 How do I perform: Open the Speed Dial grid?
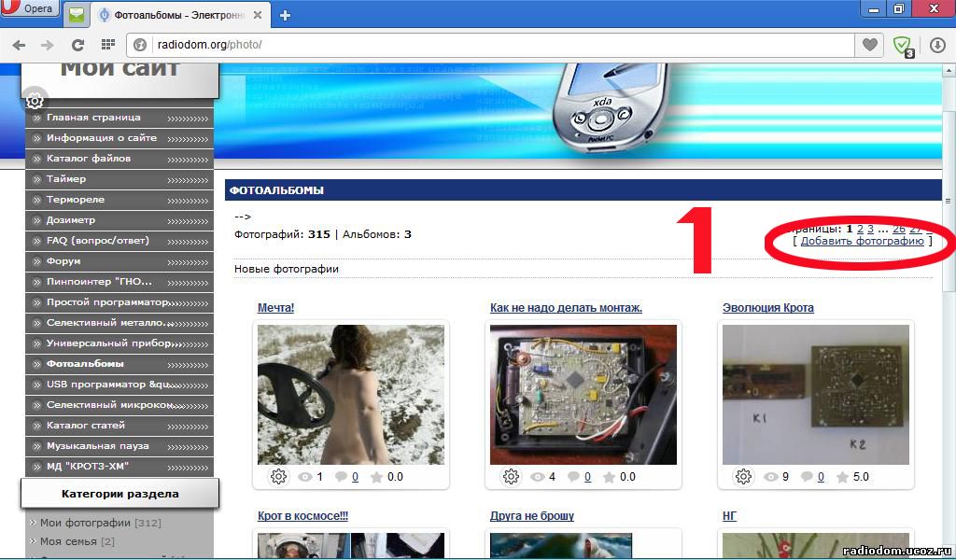[108, 45]
